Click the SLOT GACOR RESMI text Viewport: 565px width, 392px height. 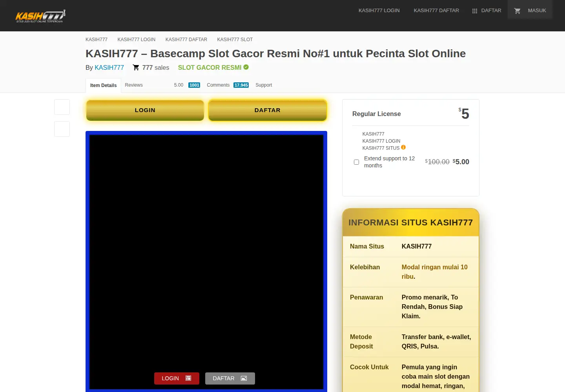[210, 67]
